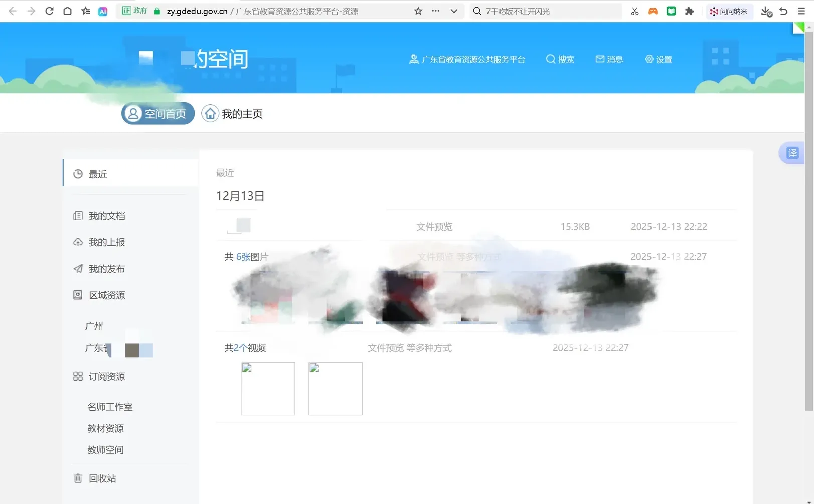Open the 消息 messages icon
The image size is (814, 504).
tap(608, 59)
